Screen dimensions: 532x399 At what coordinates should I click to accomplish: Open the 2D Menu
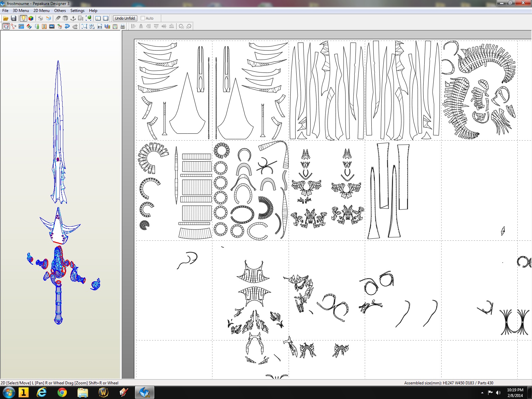tap(42, 11)
